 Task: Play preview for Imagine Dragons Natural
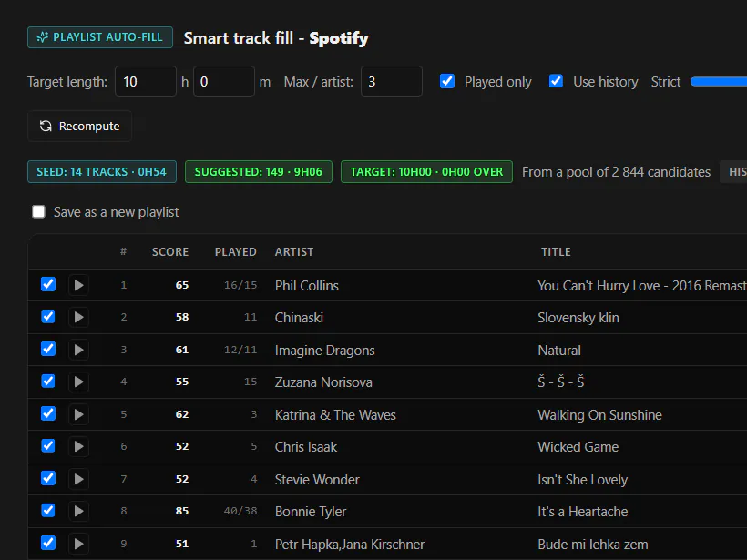(78, 350)
